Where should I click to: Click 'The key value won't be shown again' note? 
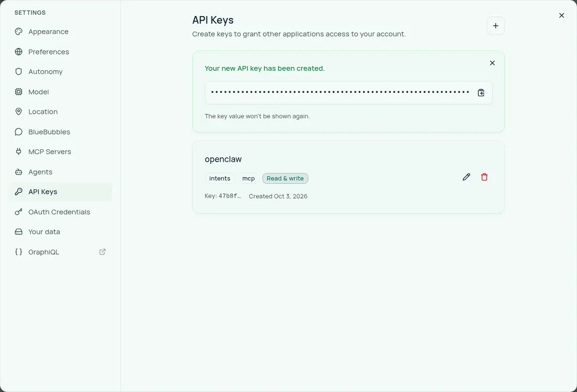tap(257, 116)
